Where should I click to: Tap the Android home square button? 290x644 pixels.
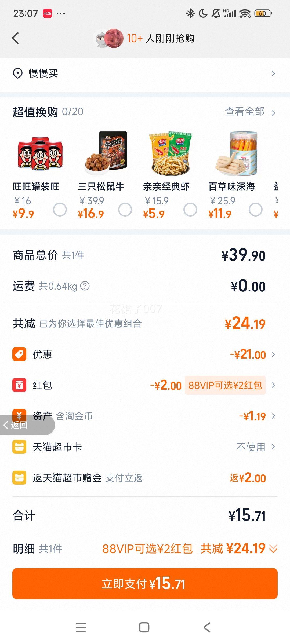(144, 627)
